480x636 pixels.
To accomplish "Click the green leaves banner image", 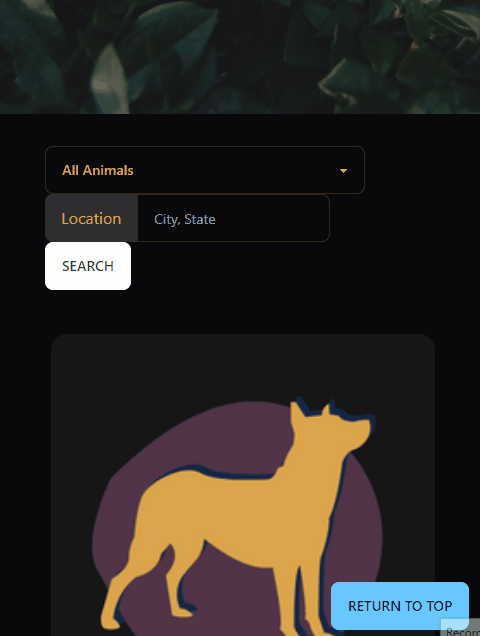I will 240,57.
